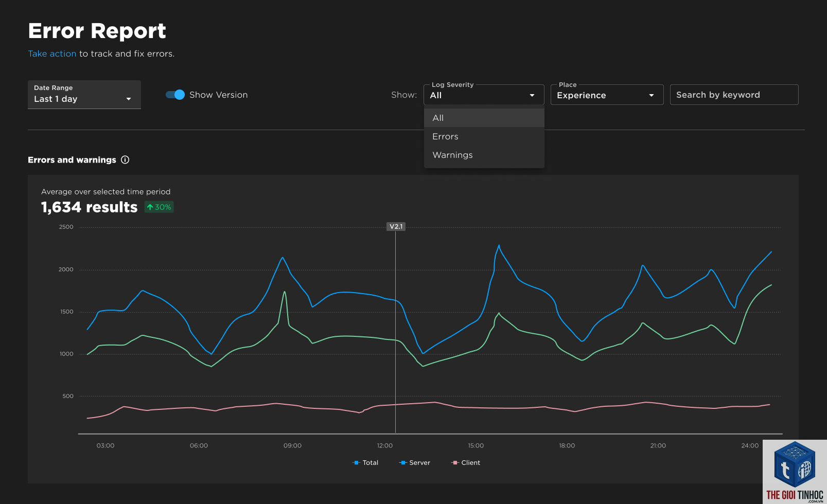This screenshot has width=827, height=504.
Task: Select All in the severity menu
Action: pyautogui.click(x=484, y=118)
